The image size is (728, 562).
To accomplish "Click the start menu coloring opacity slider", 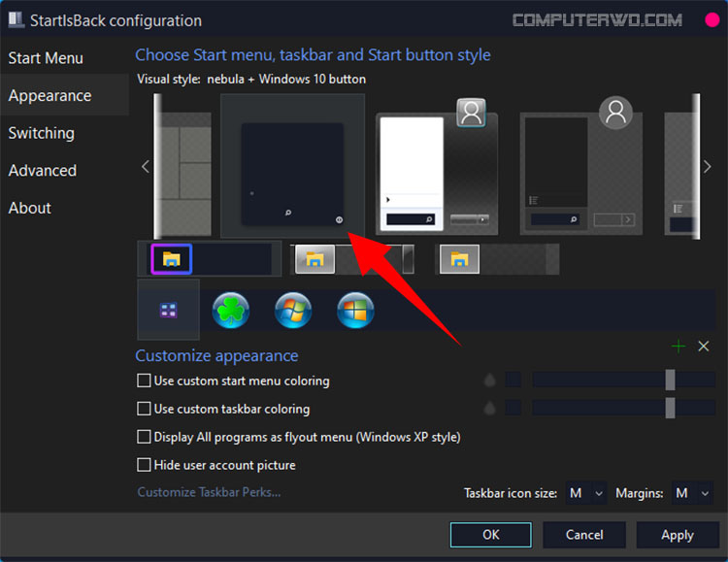I will pos(623,380).
